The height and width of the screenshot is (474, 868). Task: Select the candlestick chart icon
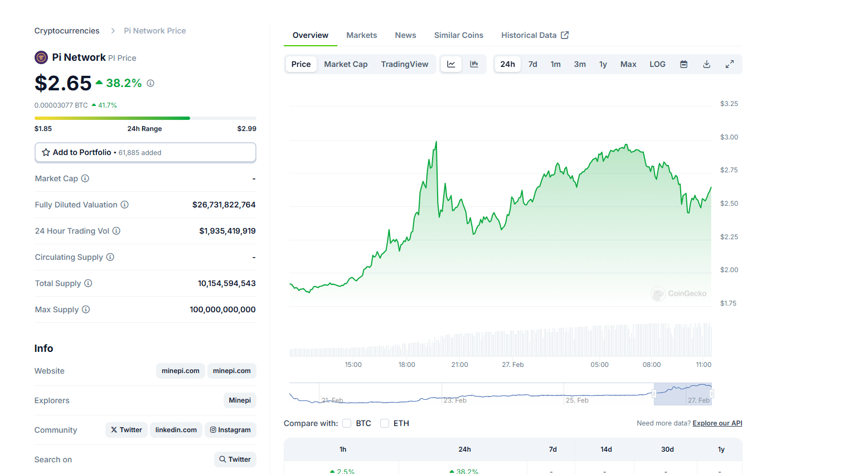pyautogui.click(x=474, y=64)
